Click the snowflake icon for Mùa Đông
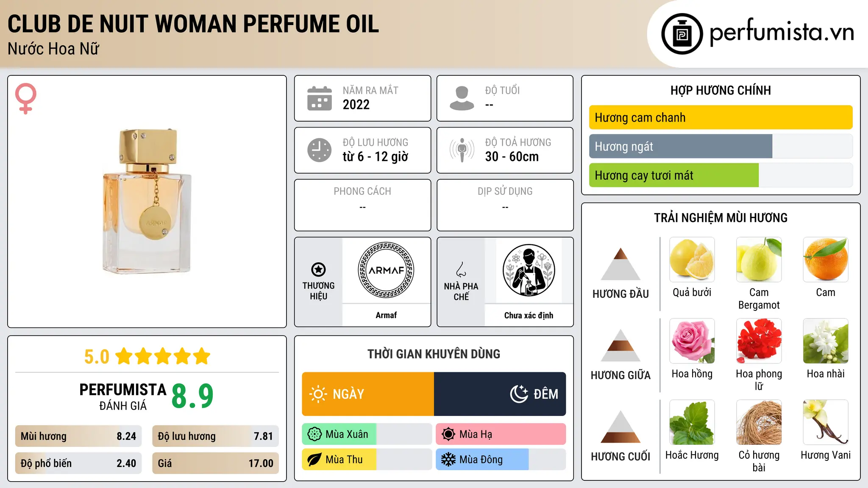Viewport: 868px width, 488px height. [x=448, y=460]
